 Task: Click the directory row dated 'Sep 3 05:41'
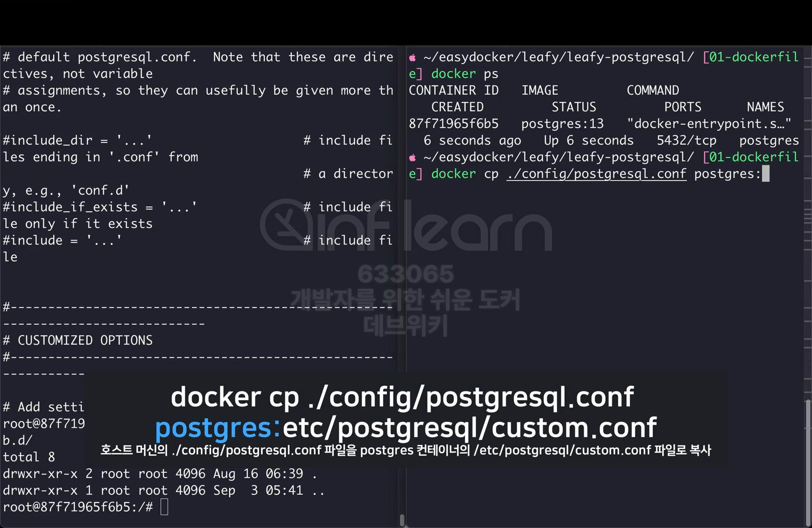pyautogui.click(x=164, y=490)
